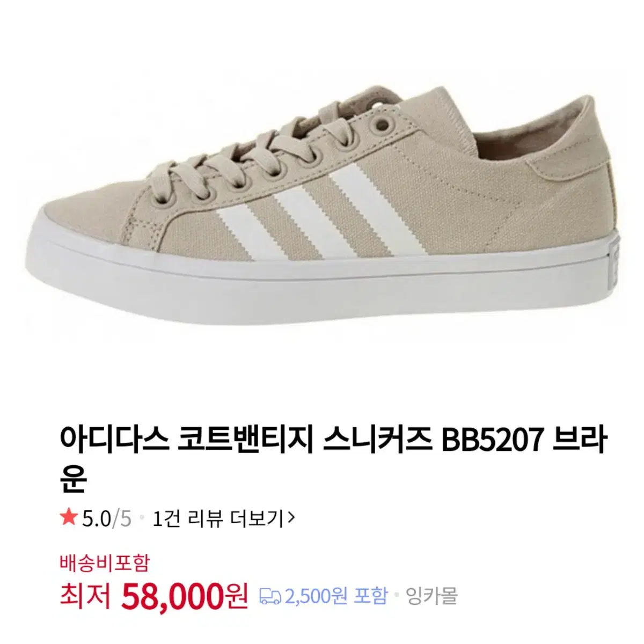Click the 최저 label before the price
This screenshot has width=644, height=644.
click(x=86, y=596)
